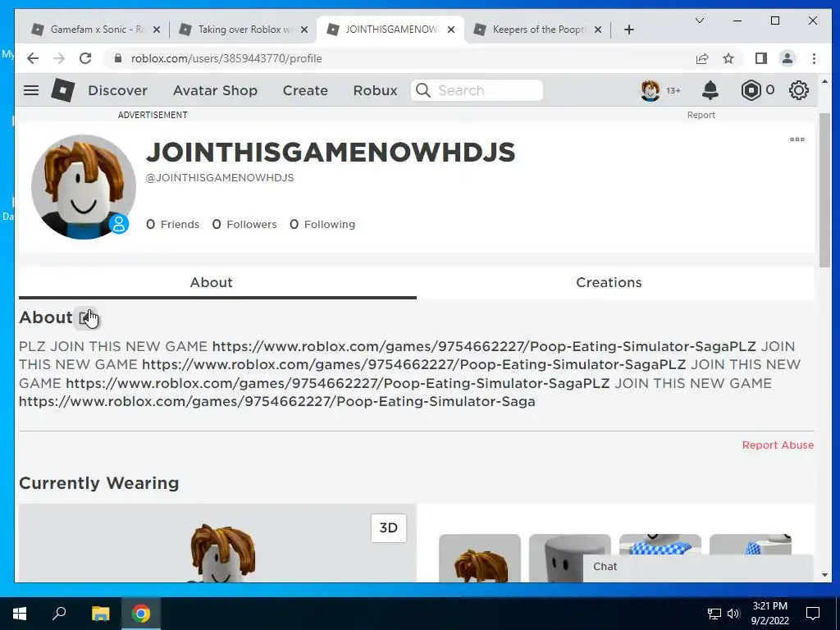This screenshot has height=630, width=840.
Task: Edit the About section with pencil icon
Action: [x=85, y=317]
